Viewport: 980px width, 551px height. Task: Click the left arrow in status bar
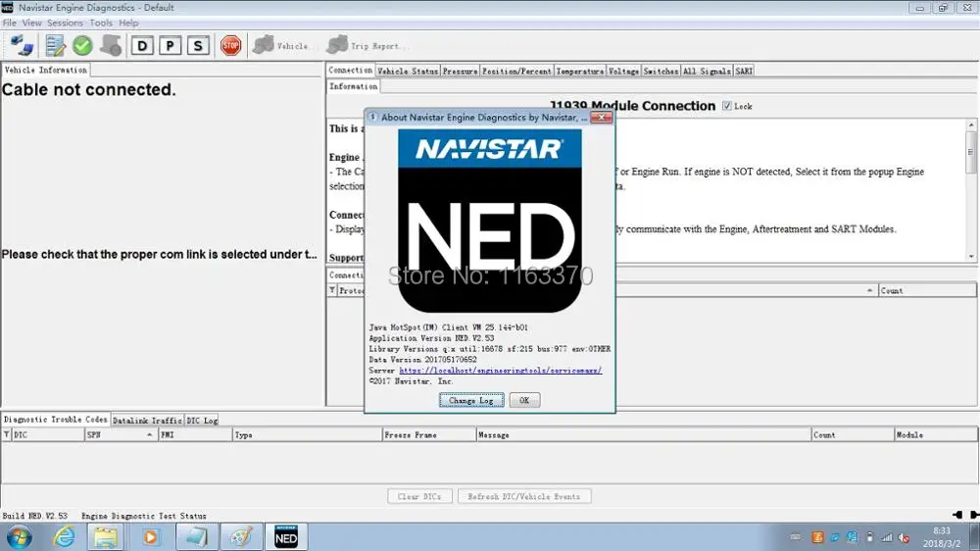click(956, 515)
